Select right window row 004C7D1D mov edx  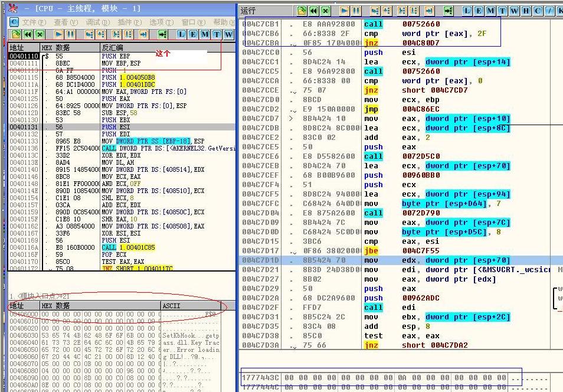(401, 260)
